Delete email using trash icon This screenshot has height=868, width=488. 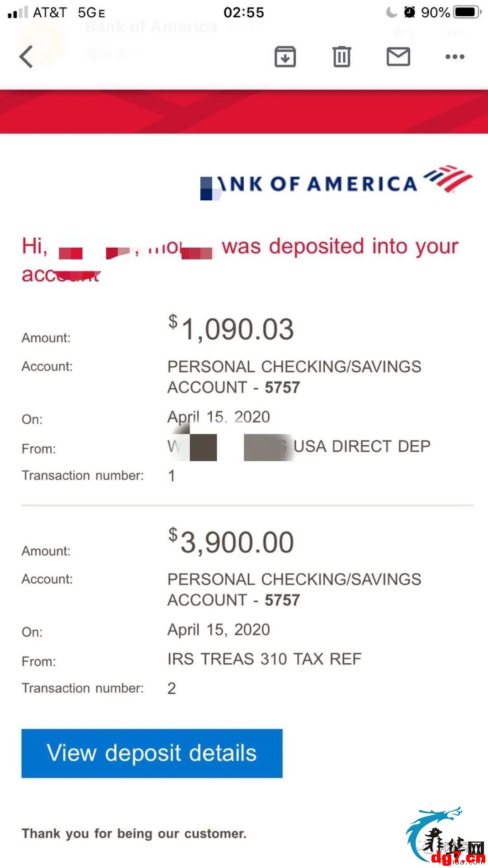click(341, 57)
